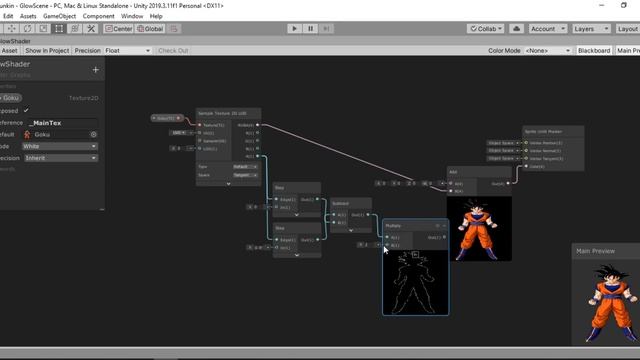
Task: Collapse the Multiply node preview button
Action: coord(415,255)
